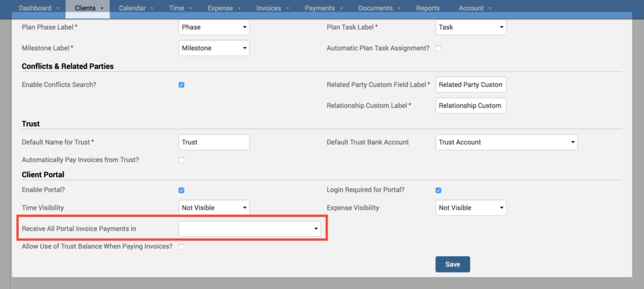
Task: Check Allow Use of Trust Balance
Action: (182, 247)
